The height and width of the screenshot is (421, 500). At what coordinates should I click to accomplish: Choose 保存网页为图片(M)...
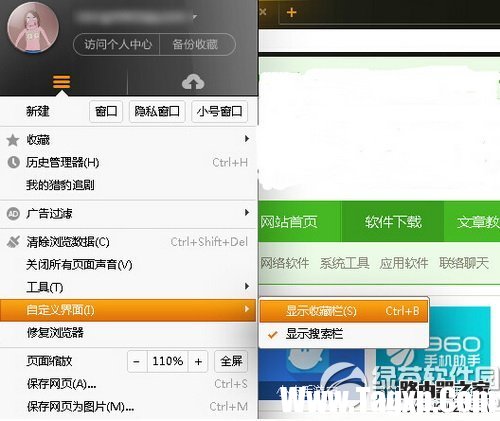click(x=128, y=407)
